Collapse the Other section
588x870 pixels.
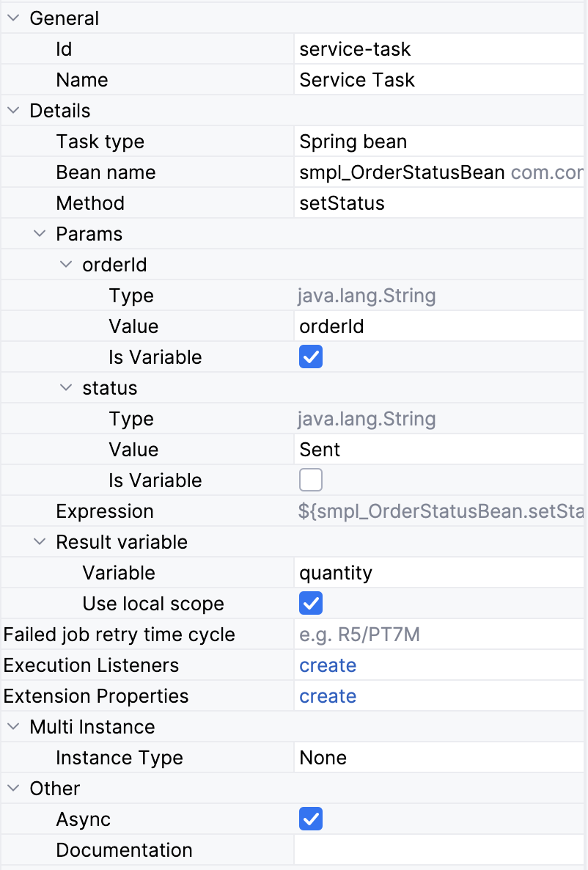click(x=13, y=789)
